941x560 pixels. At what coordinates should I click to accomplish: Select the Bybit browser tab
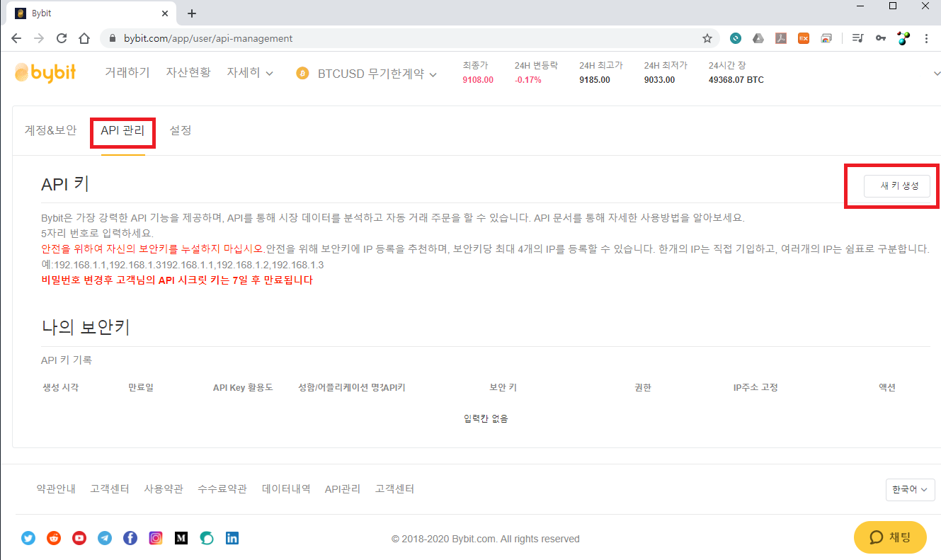(x=91, y=13)
